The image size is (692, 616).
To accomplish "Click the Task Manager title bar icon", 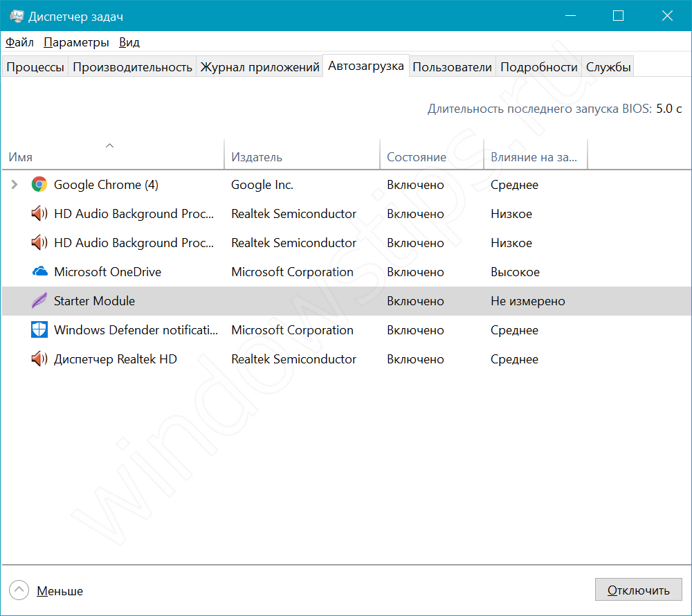I will tap(16, 16).
